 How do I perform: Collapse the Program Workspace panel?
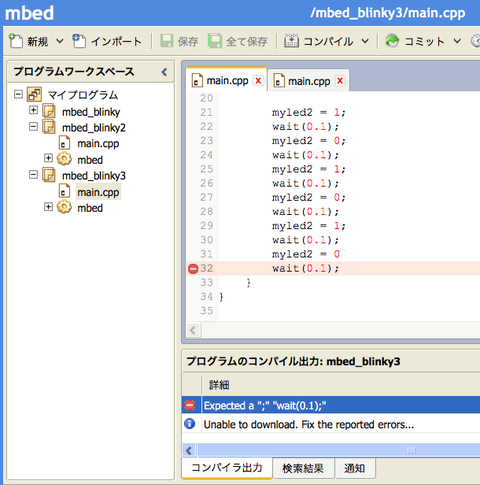pyautogui.click(x=164, y=72)
